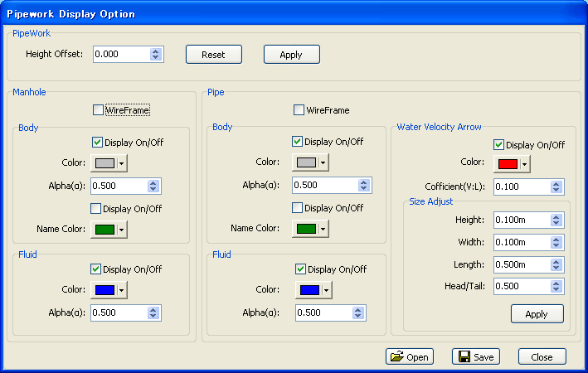Screen dimensions: 588x373
Task: Click the gray Pipe Body color swatch
Action: 306,162
